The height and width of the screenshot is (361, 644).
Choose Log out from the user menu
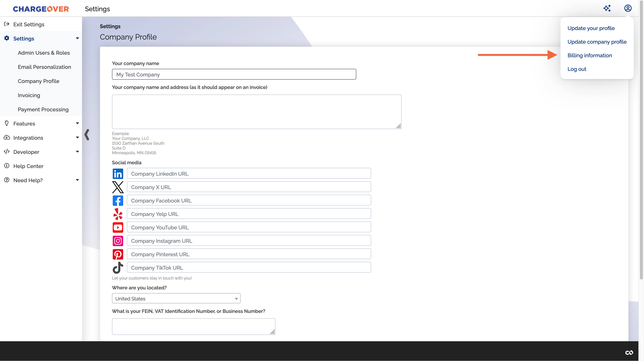click(577, 69)
